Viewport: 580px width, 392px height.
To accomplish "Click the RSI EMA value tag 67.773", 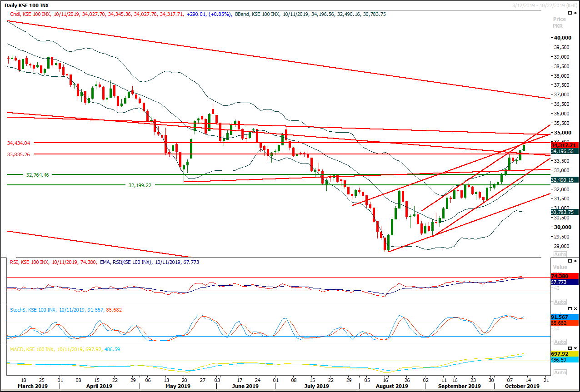I will pyautogui.click(x=564, y=282).
